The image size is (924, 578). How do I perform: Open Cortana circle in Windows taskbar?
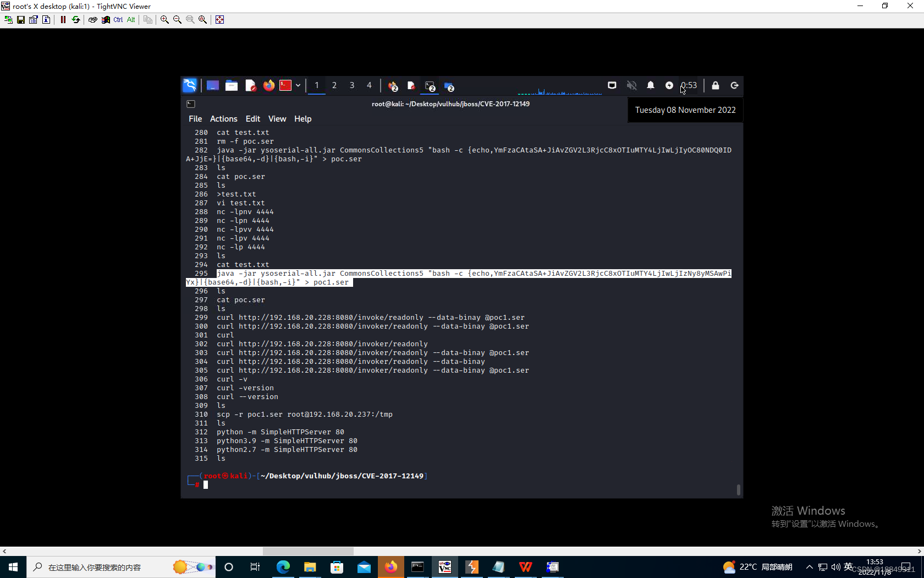(x=229, y=567)
